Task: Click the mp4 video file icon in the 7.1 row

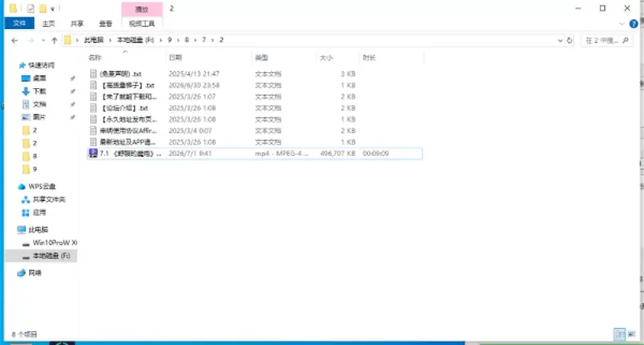Action: pos(93,153)
